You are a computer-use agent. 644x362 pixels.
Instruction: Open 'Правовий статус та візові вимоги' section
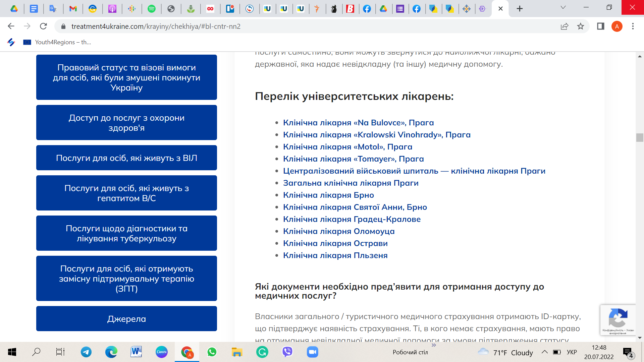126,77
